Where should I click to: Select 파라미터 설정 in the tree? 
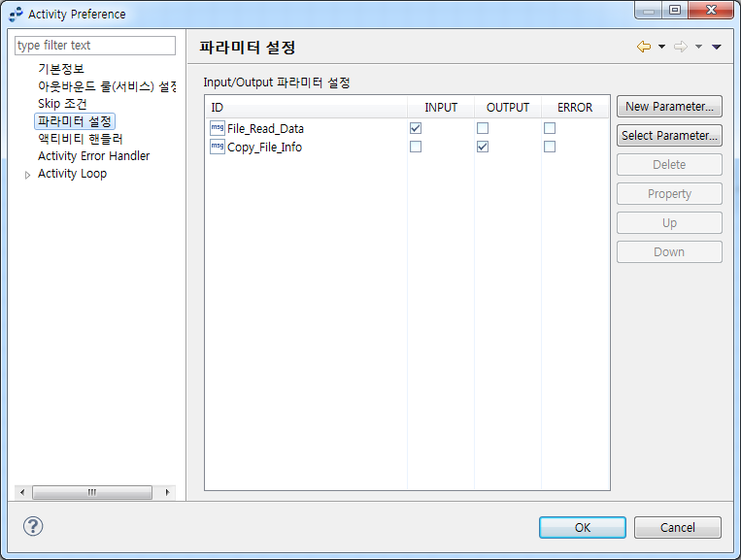pyautogui.click(x=75, y=121)
